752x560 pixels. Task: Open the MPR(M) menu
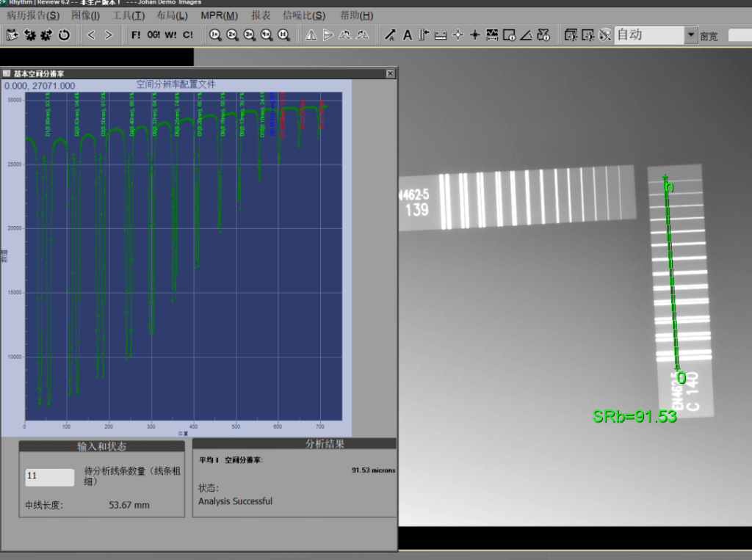[219, 15]
